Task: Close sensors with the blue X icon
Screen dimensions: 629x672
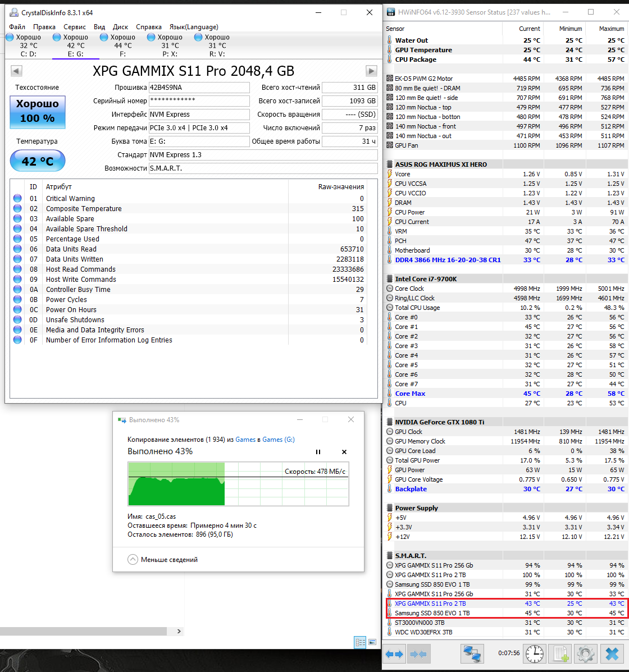Action: point(612,654)
